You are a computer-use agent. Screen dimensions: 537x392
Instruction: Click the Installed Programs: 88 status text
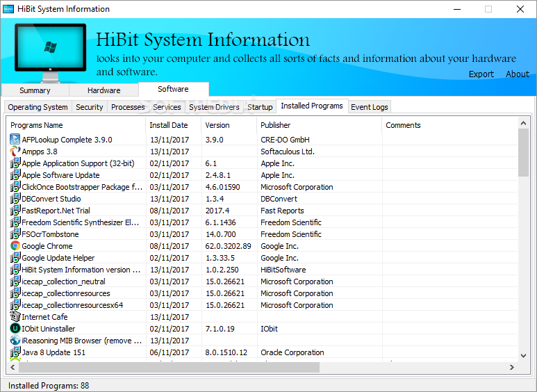(x=49, y=386)
